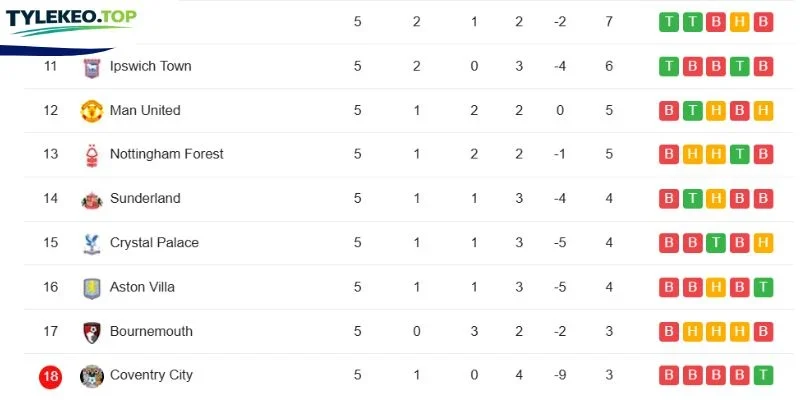Viewport: 800px width, 400px height.
Task: Open the TYLEKEO.TOP logo link
Action: click(71, 21)
